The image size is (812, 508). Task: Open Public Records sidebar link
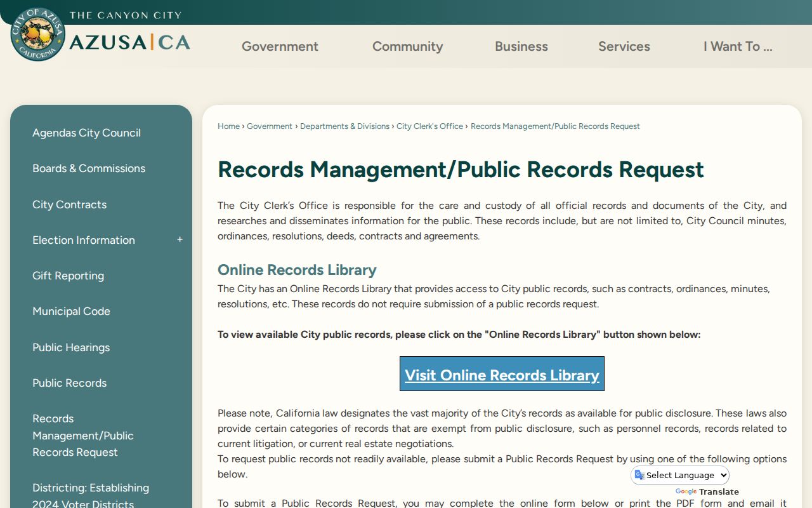(69, 383)
